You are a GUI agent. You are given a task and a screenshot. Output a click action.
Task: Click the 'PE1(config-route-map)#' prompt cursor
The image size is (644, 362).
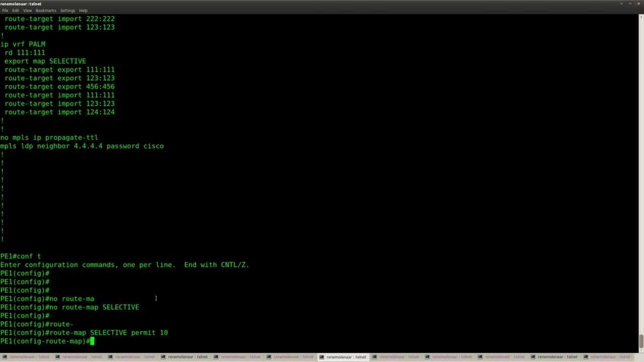click(92, 341)
